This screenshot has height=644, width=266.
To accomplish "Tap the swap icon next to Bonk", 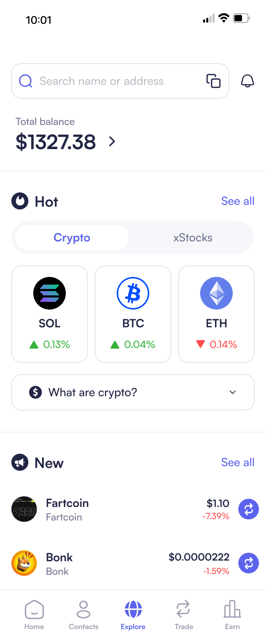I will [249, 563].
